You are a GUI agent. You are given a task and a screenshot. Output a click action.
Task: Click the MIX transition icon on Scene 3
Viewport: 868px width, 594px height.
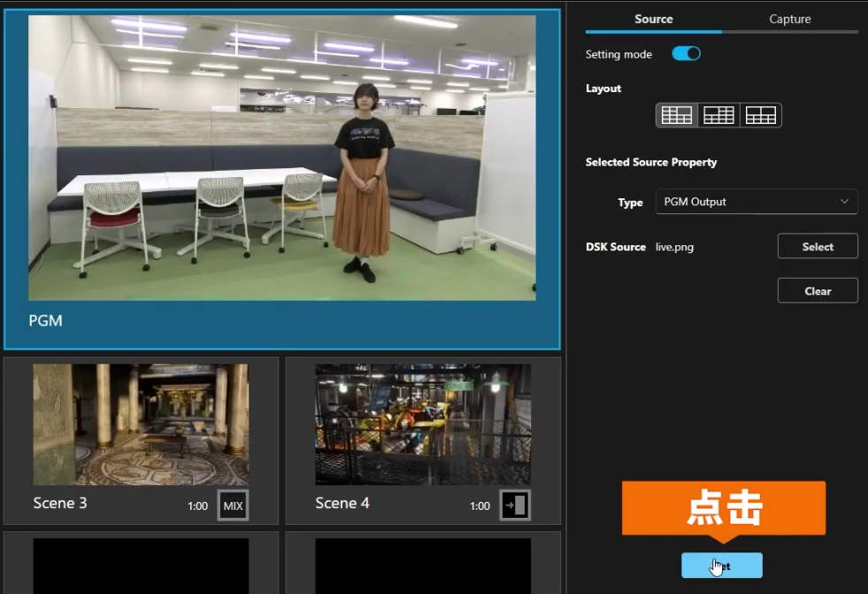[x=233, y=505]
